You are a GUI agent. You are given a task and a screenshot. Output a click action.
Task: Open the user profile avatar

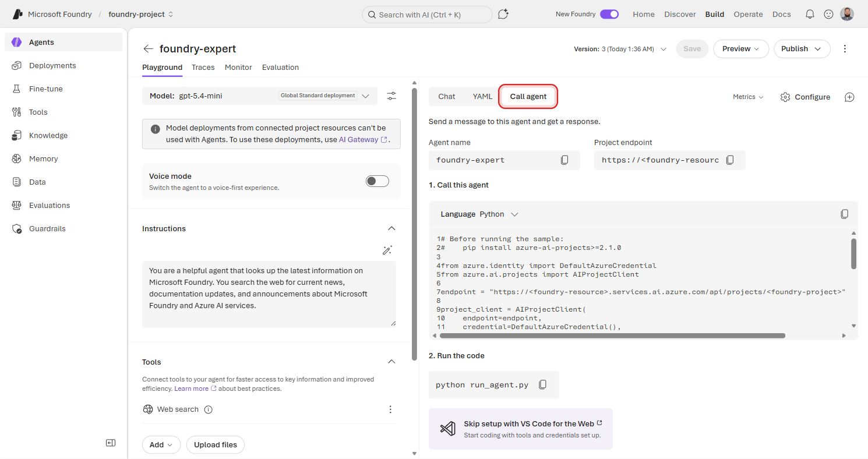click(847, 14)
